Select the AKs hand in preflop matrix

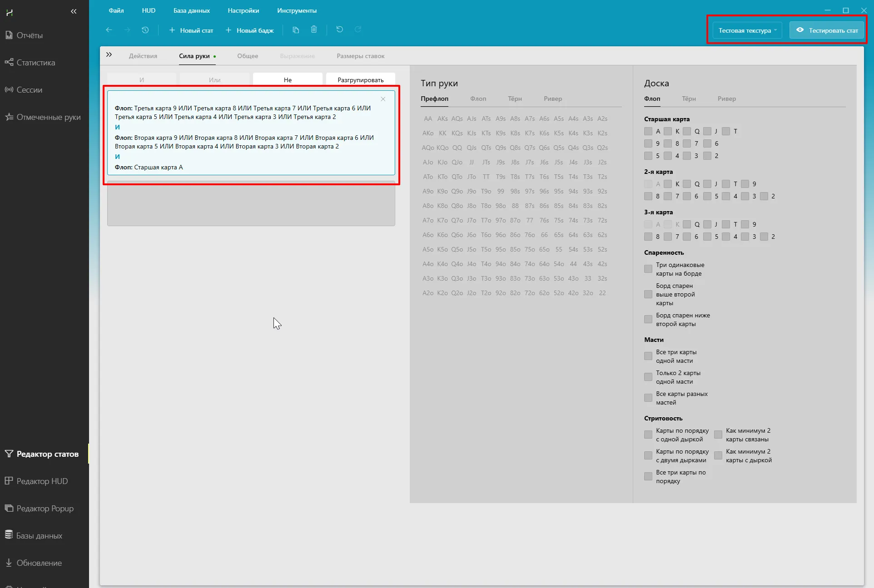tap(442, 119)
